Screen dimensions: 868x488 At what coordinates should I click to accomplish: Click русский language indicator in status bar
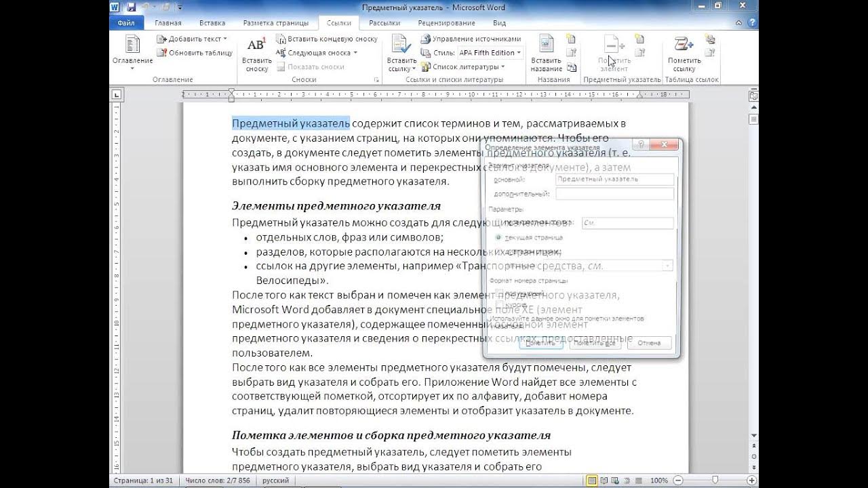click(x=275, y=481)
